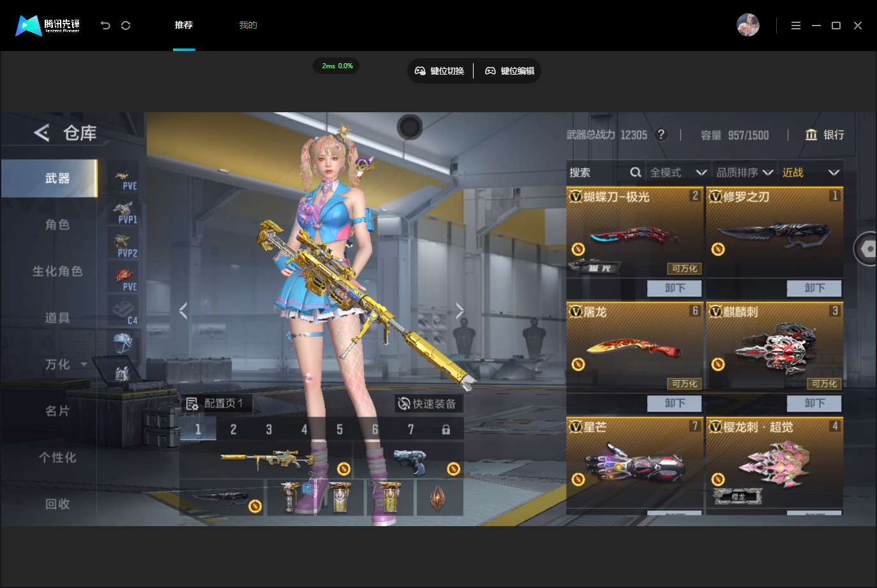The height and width of the screenshot is (588, 877).
Task: Click 键位编辑 button
Action: point(509,71)
